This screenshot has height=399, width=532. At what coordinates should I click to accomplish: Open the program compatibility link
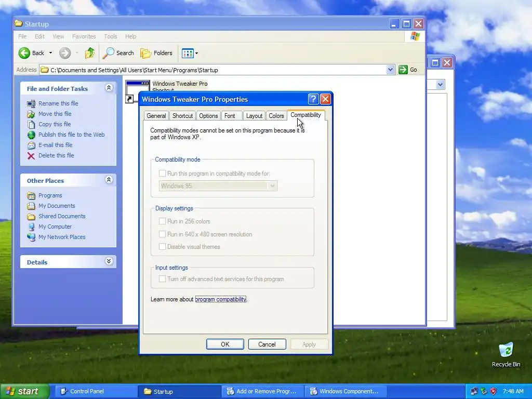click(220, 299)
